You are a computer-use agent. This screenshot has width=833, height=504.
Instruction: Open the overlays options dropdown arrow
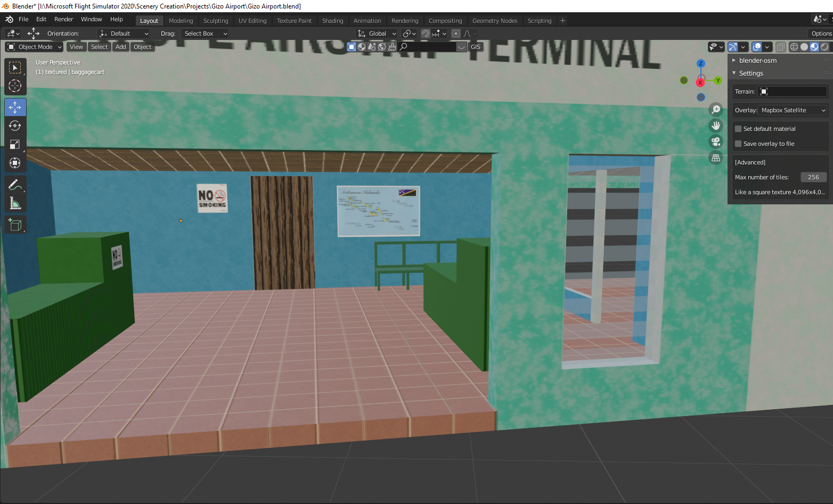pyautogui.click(x=767, y=47)
